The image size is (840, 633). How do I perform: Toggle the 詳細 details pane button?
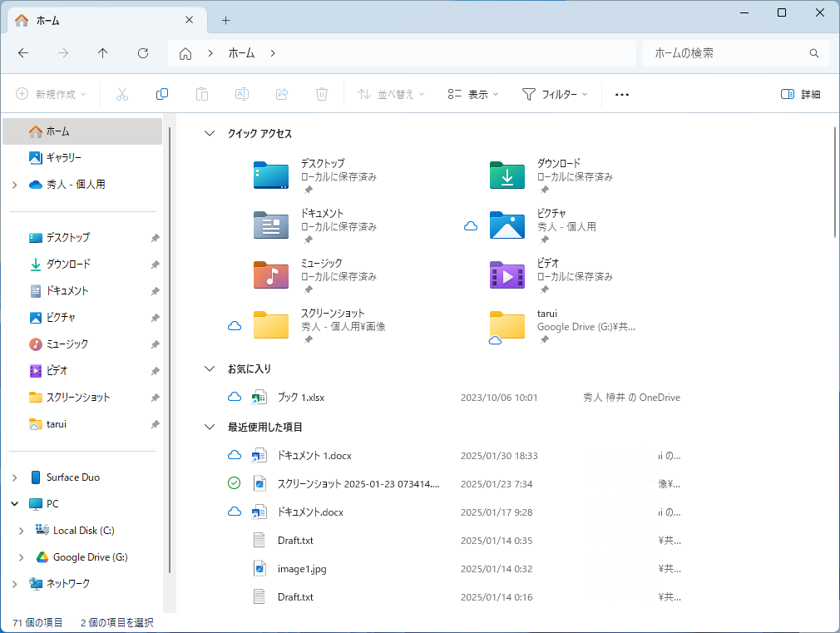click(x=801, y=94)
